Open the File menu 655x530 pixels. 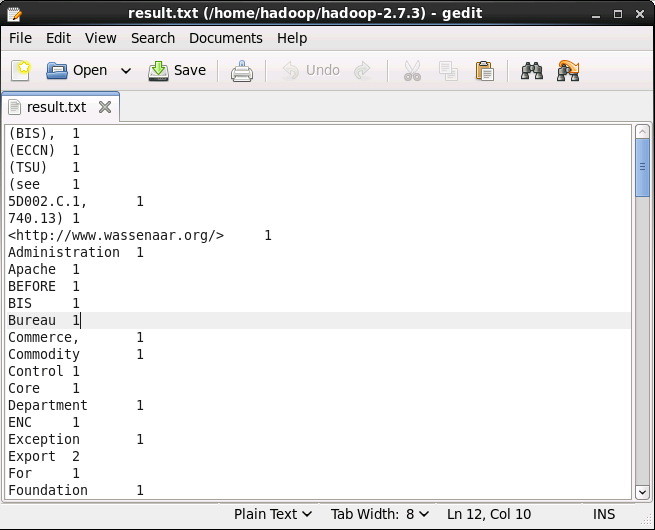coord(20,38)
